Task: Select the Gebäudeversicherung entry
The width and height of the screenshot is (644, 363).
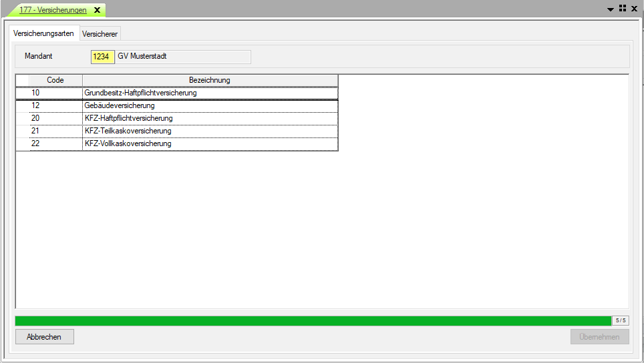Action: [x=209, y=105]
